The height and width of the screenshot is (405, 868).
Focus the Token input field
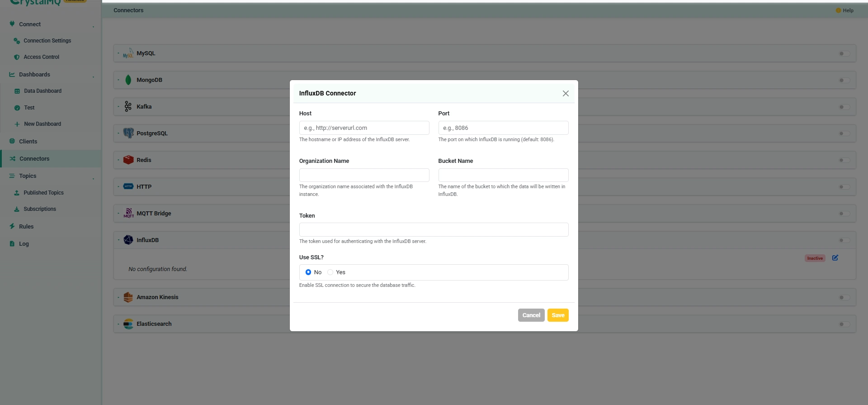(x=434, y=229)
